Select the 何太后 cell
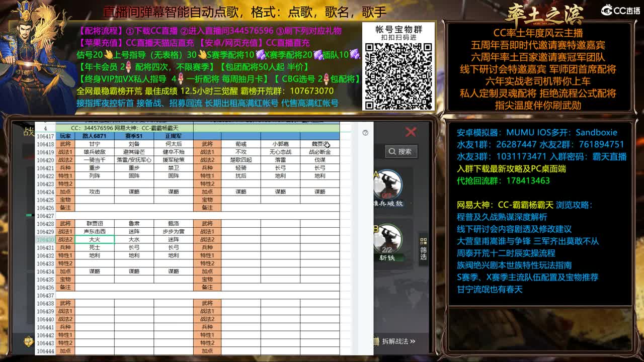 coord(174,144)
